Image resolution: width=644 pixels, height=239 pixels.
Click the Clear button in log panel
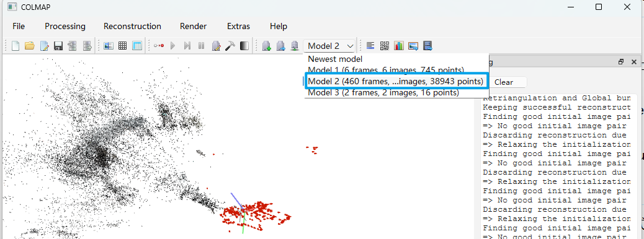(504, 82)
